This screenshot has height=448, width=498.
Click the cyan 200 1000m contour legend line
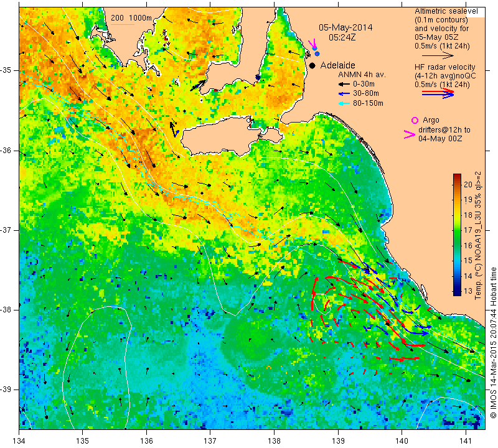click(122, 24)
